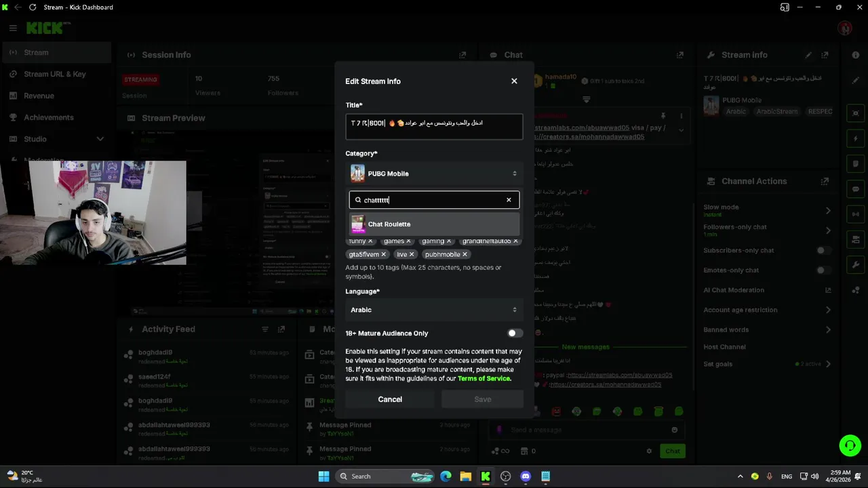This screenshot has width=868, height=488.
Task: Click the taskbar Search box
Action: pos(384,476)
